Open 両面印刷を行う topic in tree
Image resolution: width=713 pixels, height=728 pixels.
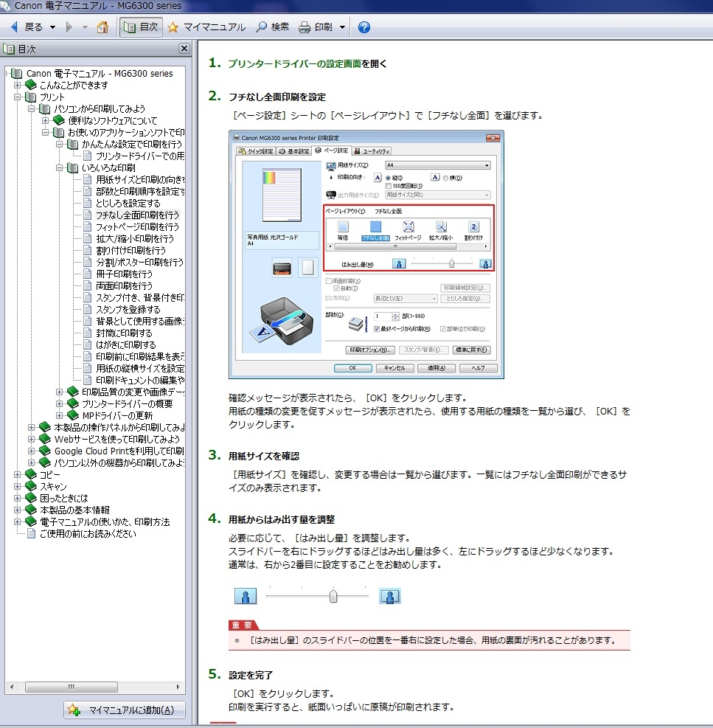(124, 285)
